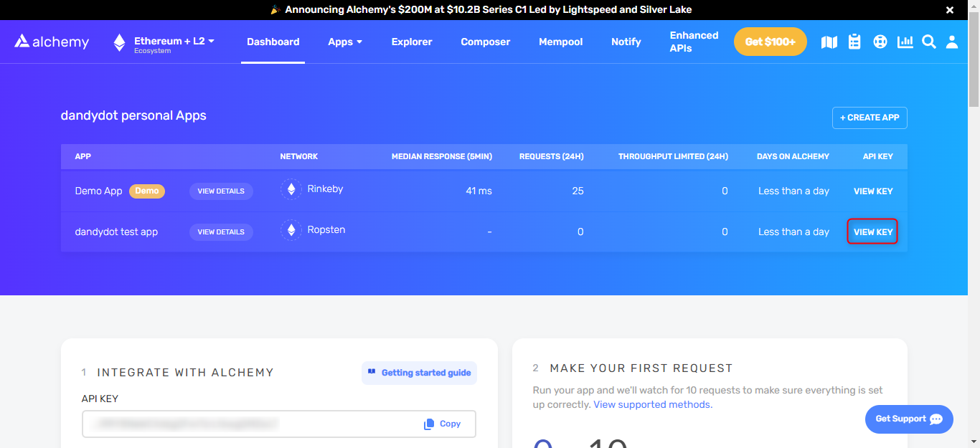Copy the API key
The height and width of the screenshot is (448, 980).
click(443, 424)
